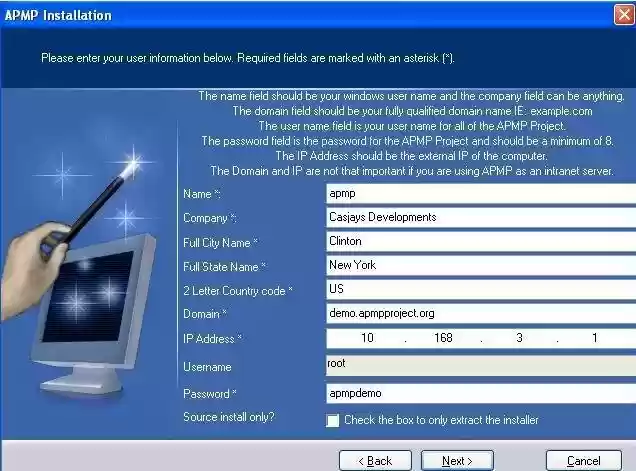Click the Username field showing root
Viewport: 636px width, 471px height.
click(481, 365)
